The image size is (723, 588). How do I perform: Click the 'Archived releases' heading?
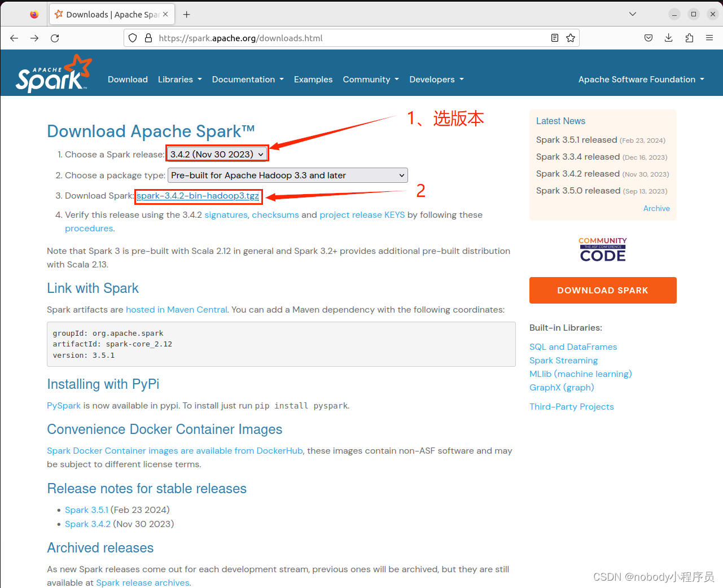[100, 548]
